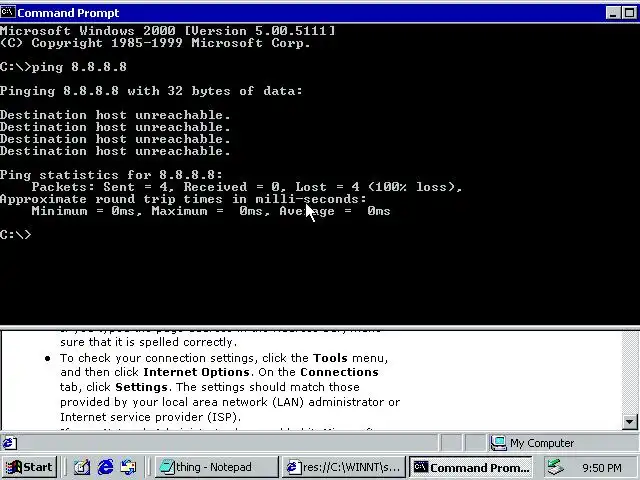Open the Start menu

[29, 467]
